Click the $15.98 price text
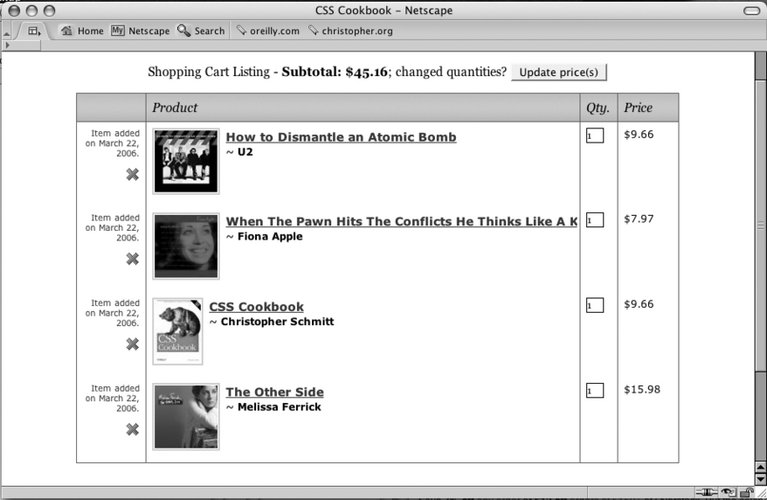This screenshot has height=500, width=767. click(x=642, y=389)
